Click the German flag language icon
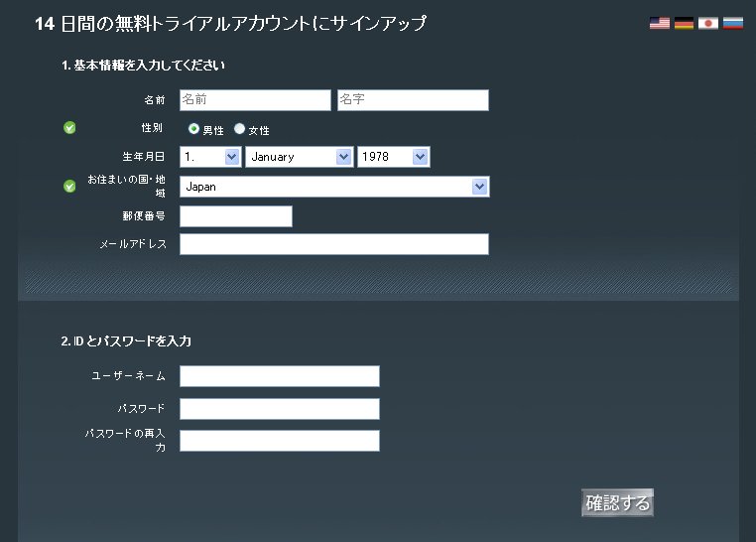 pos(684,23)
